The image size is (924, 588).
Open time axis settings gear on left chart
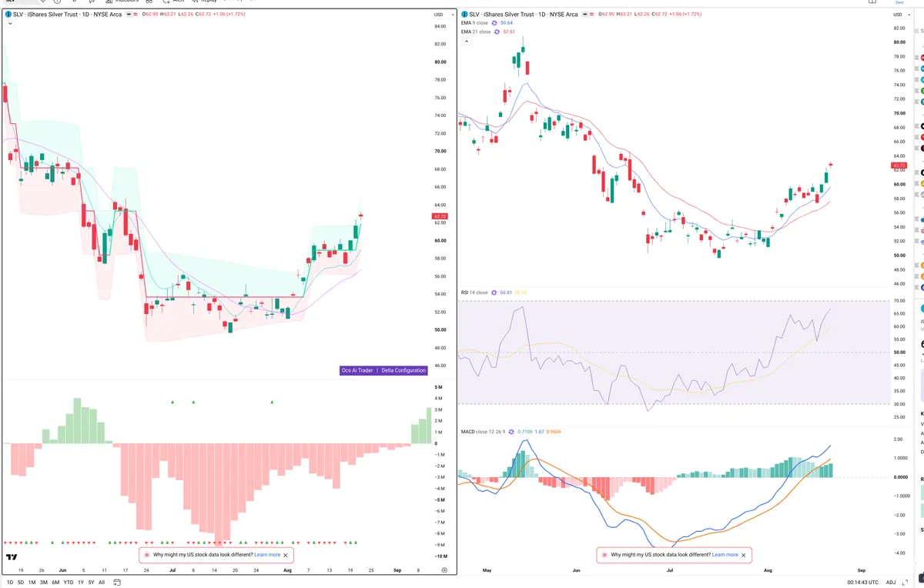444,570
